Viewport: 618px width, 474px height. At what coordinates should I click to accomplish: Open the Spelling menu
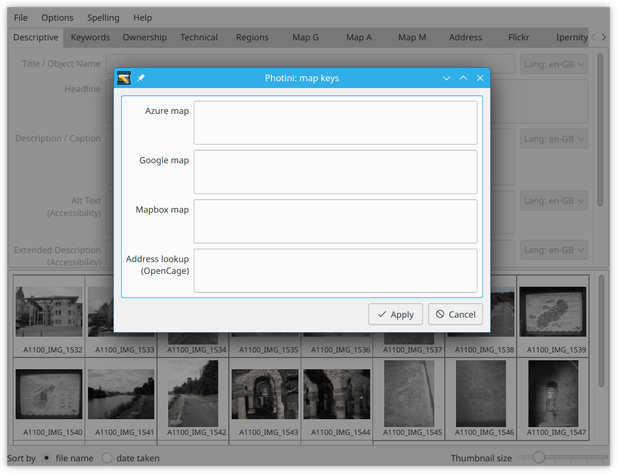(x=103, y=18)
